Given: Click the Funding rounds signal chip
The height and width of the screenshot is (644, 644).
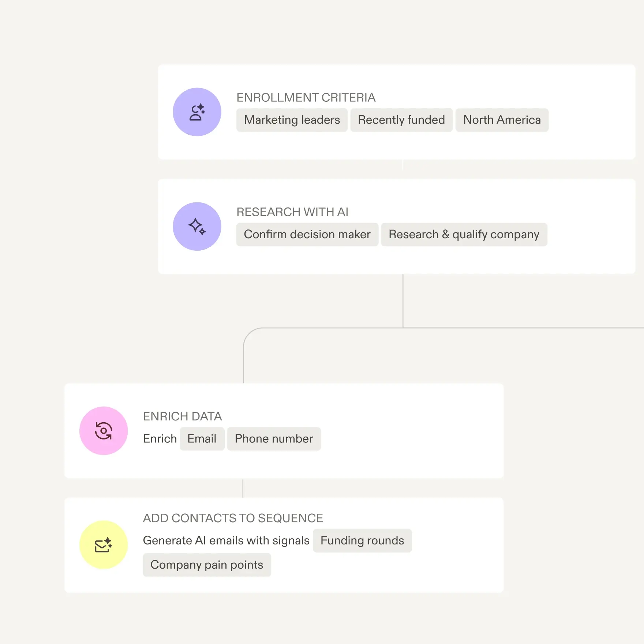Looking at the screenshot, I should click(x=362, y=540).
